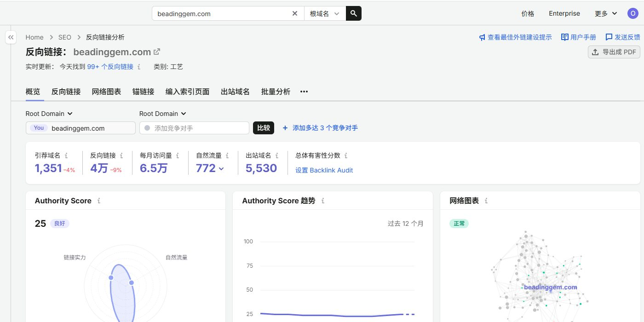Click 添加多达 3 个竞争对手 link
The width and height of the screenshot is (644, 322).
pyautogui.click(x=325, y=128)
